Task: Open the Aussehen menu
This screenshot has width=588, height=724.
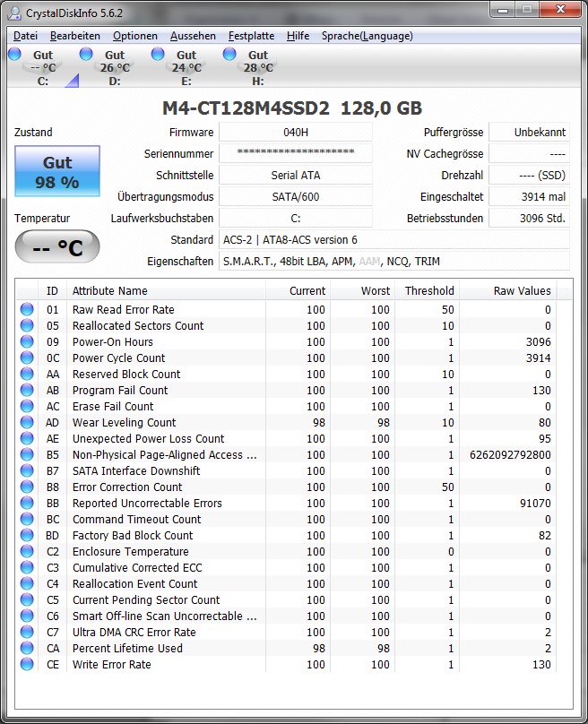Action: (x=193, y=36)
